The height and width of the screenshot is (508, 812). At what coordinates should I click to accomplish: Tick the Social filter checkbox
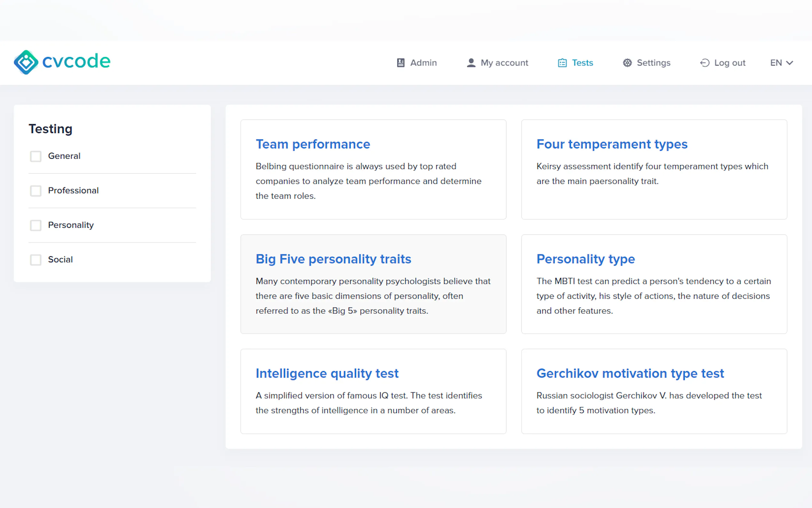point(35,260)
